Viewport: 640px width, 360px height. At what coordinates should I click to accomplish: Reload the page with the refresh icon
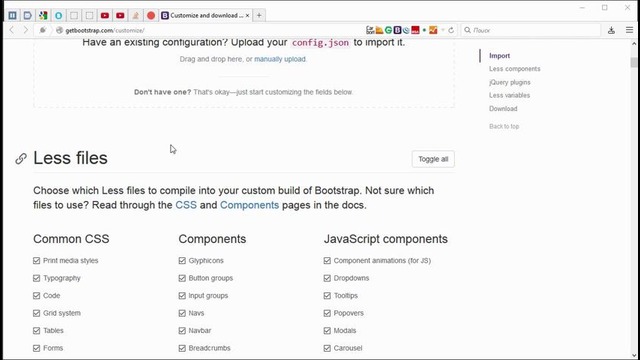(x=451, y=30)
